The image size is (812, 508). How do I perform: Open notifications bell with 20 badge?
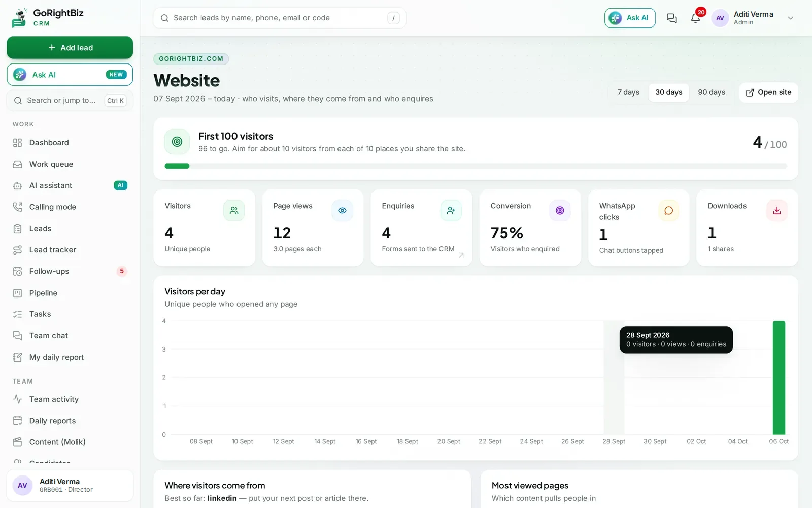click(695, 18)
